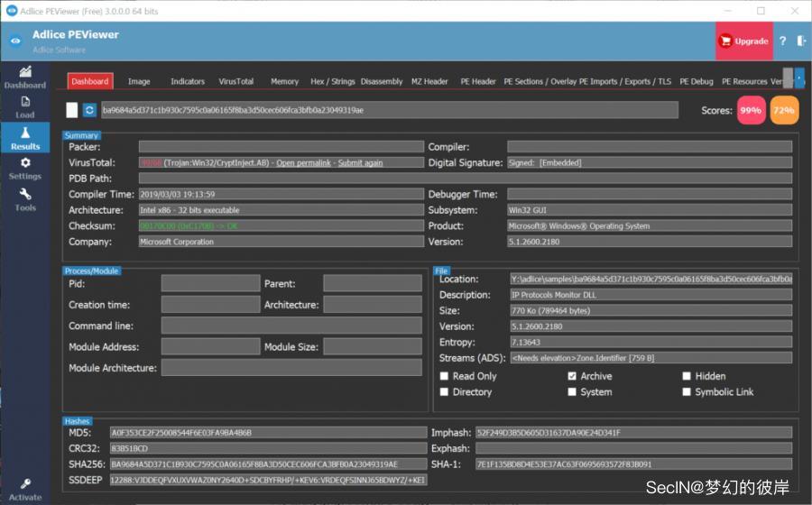
Task: Toggle the Symbolic Link checkbox
Action: coord(687,392)
